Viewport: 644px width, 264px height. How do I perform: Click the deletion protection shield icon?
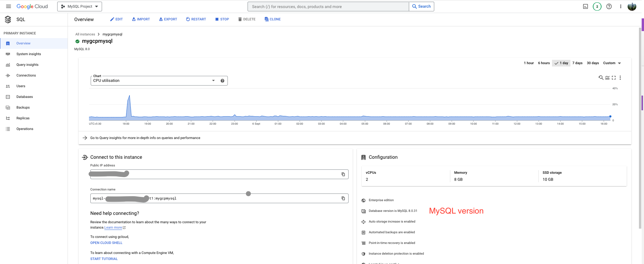pos(363,254)
